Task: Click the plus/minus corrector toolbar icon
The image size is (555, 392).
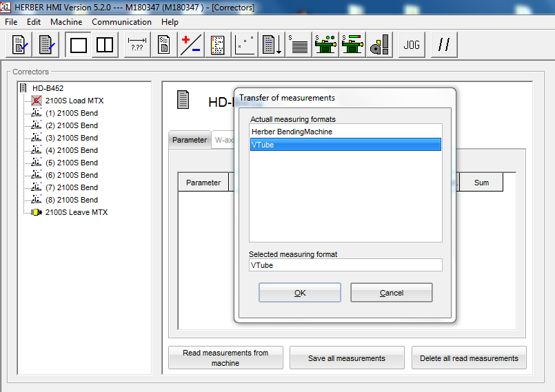Action: pyautogui.click(x=190, y=45)
